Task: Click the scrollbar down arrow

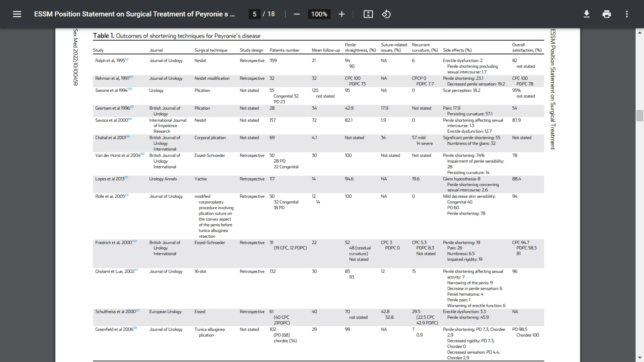Action: [640, 358]
